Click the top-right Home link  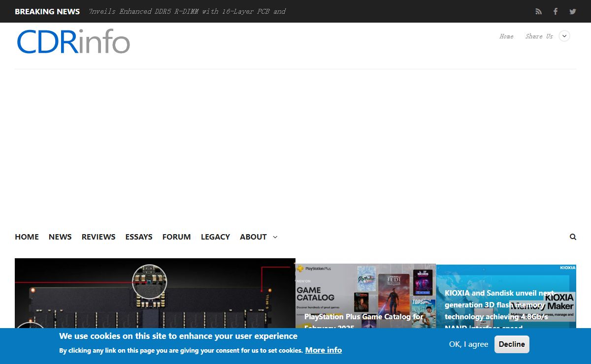tap(506, 36)
